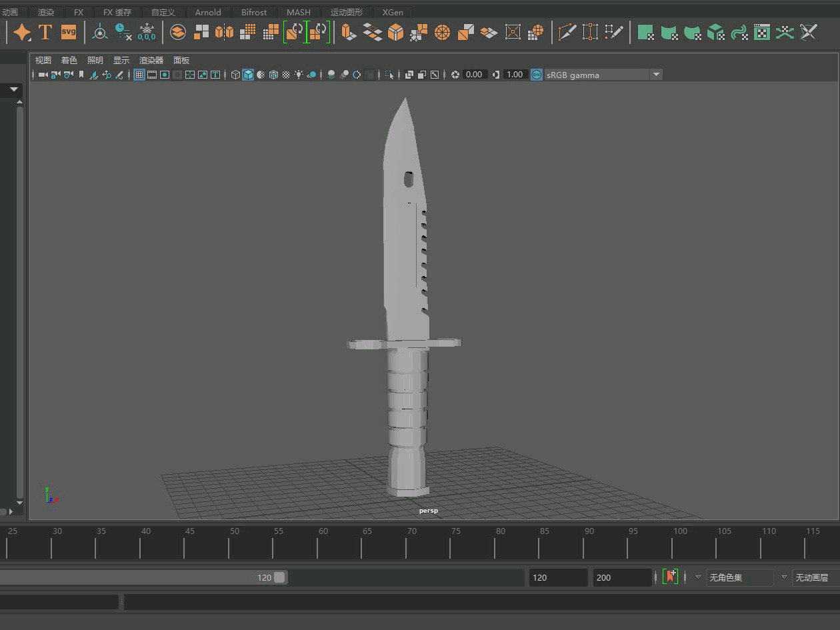Open the sRGB gamma dropdown

[x=657, y=75]
